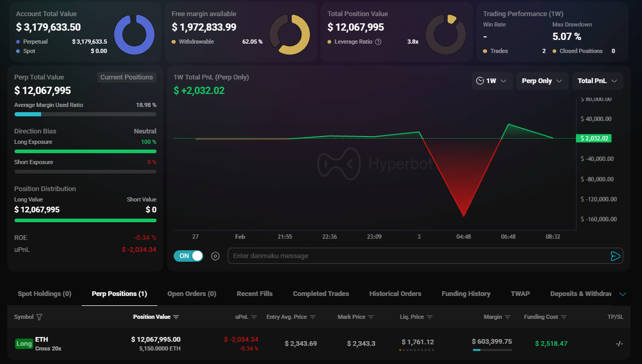Sort by Position Value column sort icon
The image size is (642, 364).
pyautogui.click(x=176, y=317)
